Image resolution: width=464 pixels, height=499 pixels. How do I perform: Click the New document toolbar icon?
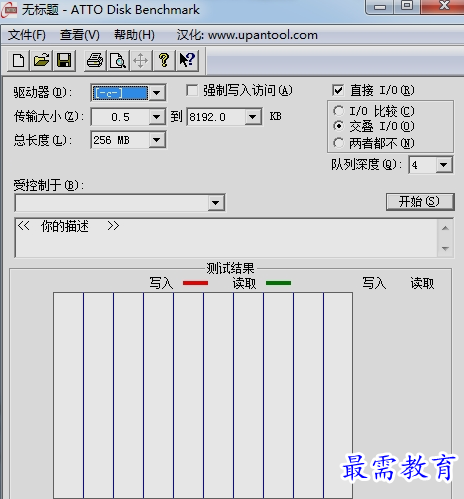coord(18,60)
